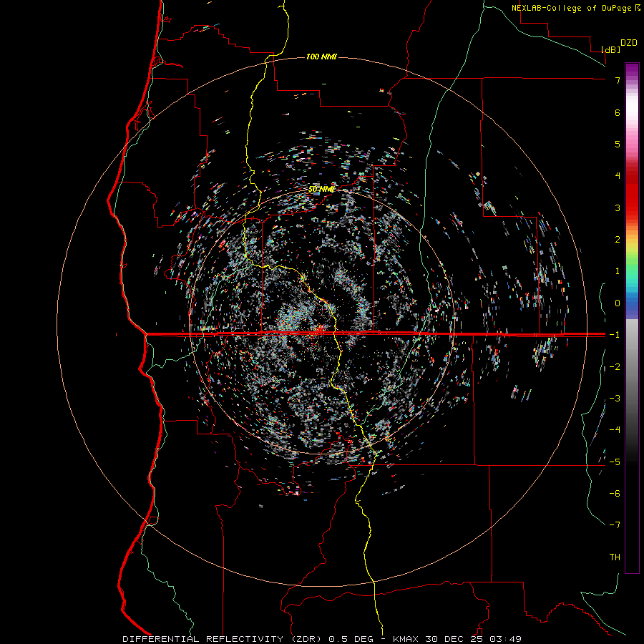Click the [dB] units label
644x644 pixels.
point(610,49)
